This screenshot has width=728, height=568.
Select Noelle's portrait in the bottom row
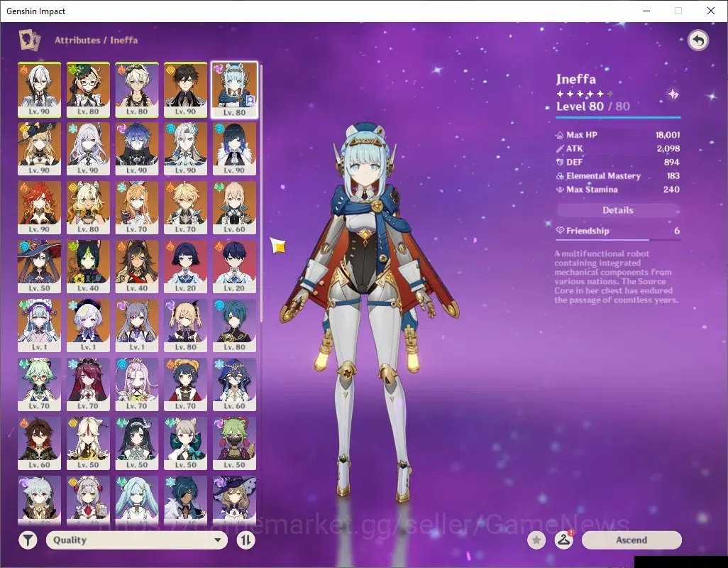(88, 501)
